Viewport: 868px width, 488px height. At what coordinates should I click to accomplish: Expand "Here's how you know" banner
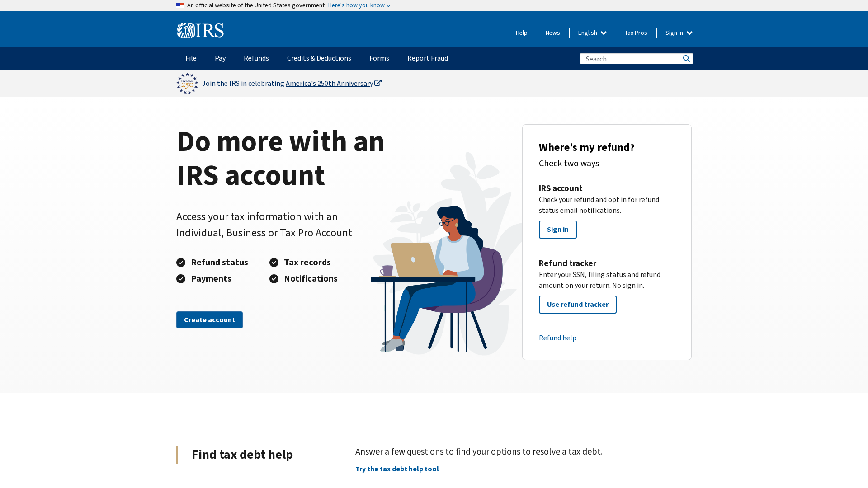click(359, 5)
